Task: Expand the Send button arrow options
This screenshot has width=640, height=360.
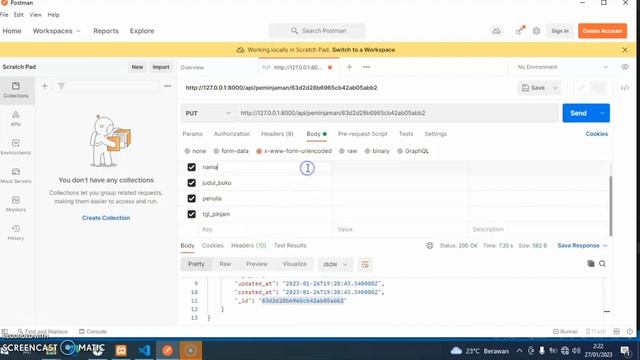Action: point(602,113)
